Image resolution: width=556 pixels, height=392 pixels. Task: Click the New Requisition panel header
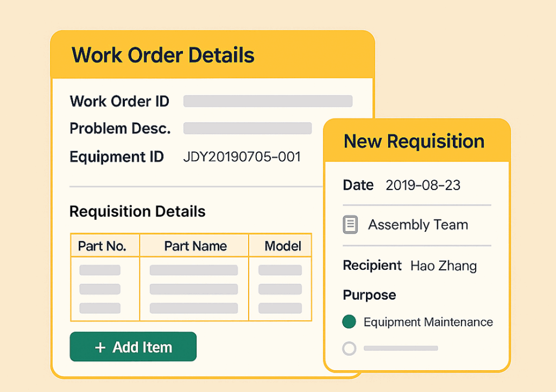click(x=414, y=141)
